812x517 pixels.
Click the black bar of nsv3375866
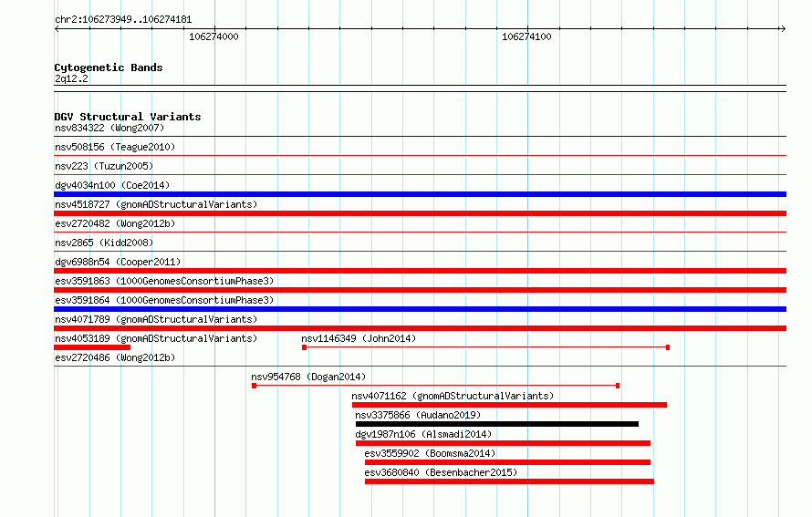(x=497, y=424)
